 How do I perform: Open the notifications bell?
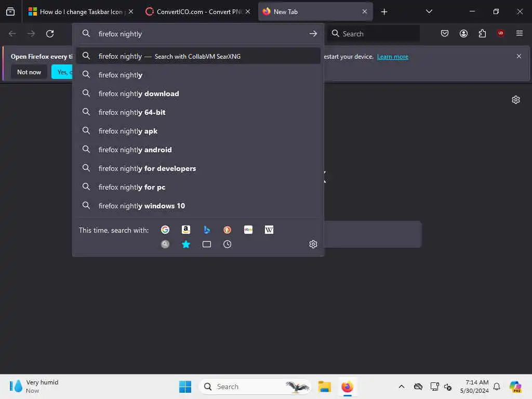click(x=497, y=387)
